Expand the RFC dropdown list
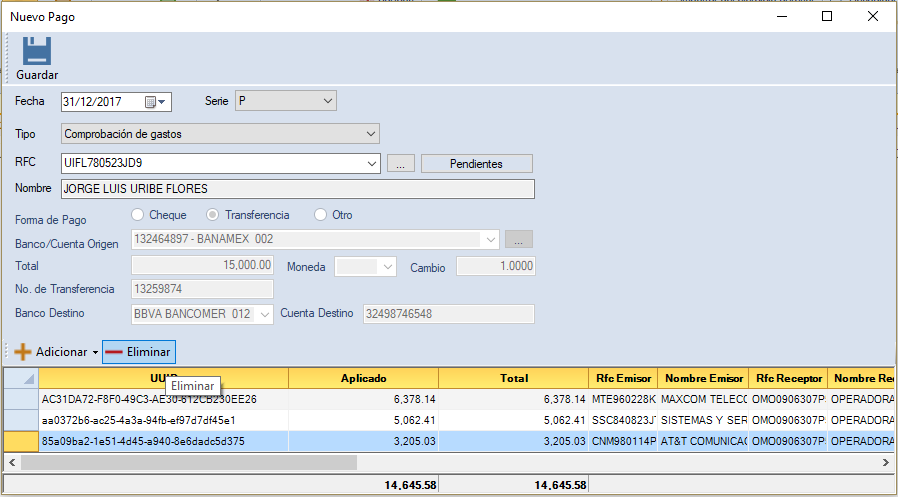 (372, 164)
